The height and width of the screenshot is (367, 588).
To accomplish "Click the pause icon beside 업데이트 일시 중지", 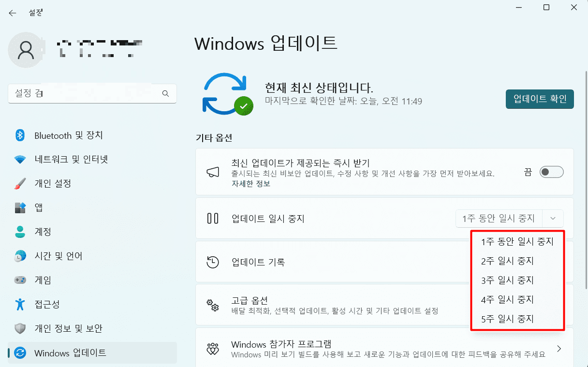I will tap(213, 219).
